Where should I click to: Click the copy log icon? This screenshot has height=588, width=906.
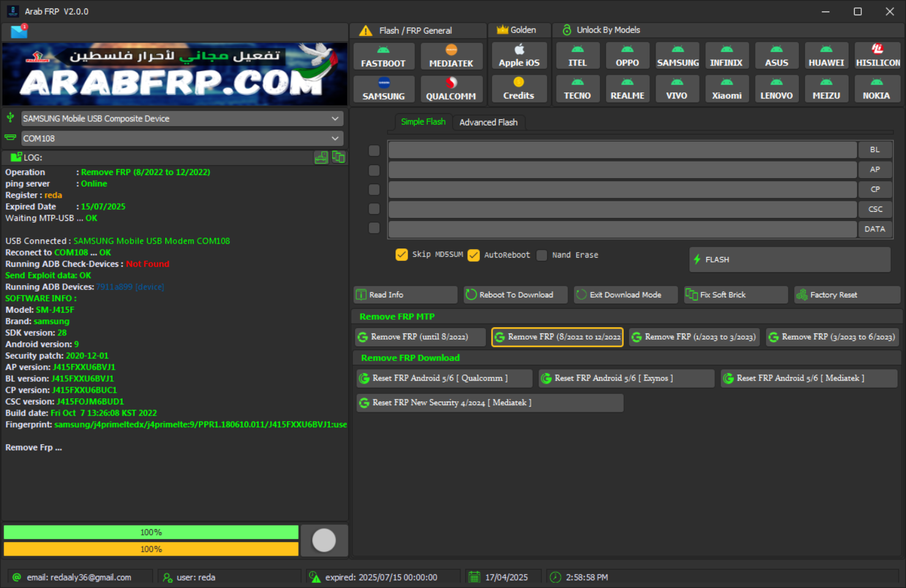pos(339,157)
